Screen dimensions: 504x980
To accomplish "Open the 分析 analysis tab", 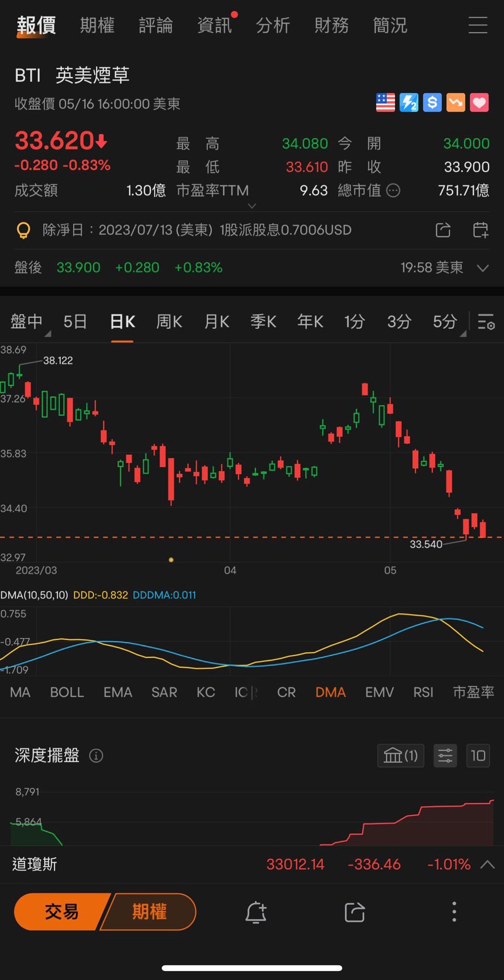I will point(273,26).
